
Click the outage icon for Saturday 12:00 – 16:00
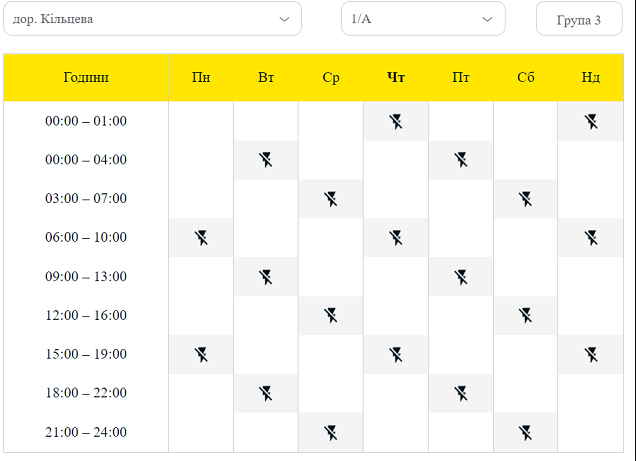pyautogui.click(x=526, y=316)
